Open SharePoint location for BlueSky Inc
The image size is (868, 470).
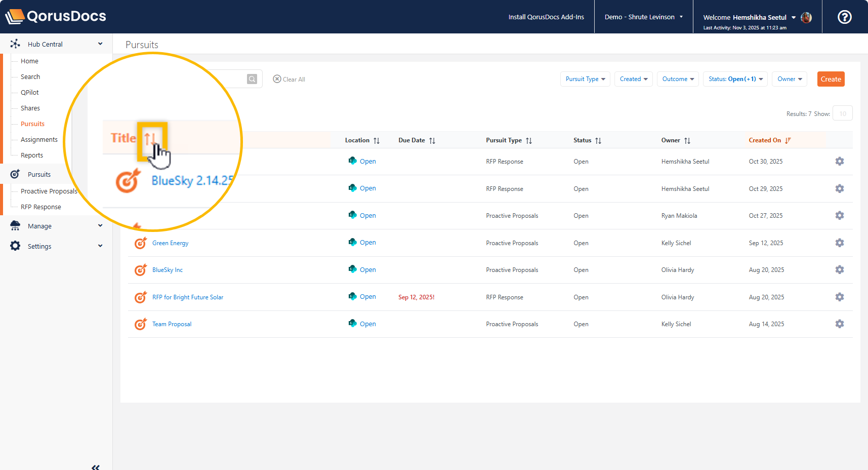pyautogui.click(x=362, y=270)
